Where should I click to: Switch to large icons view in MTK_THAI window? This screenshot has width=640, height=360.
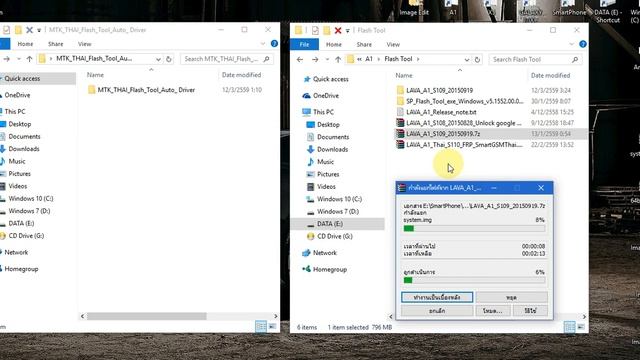click(272, 327)
